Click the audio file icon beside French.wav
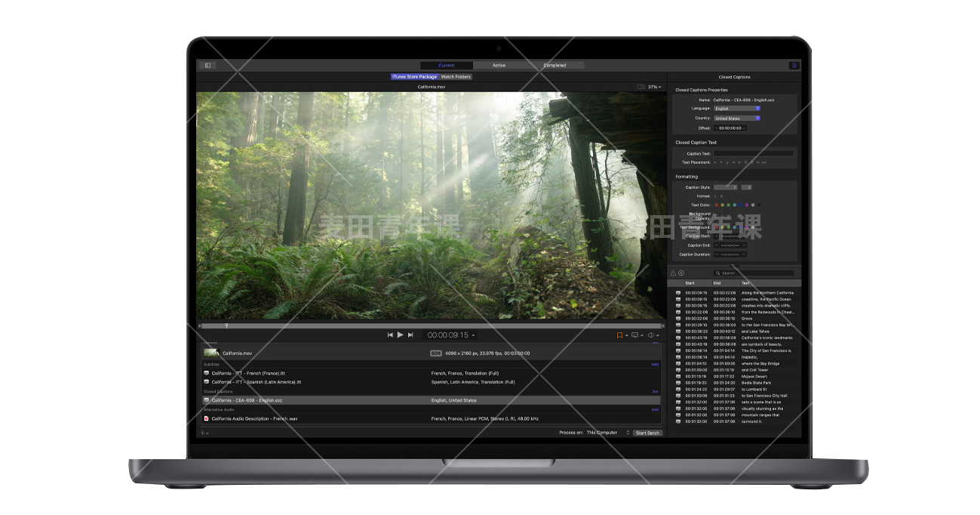This screenshot has height=515, width=980. (x=207, y=418)
